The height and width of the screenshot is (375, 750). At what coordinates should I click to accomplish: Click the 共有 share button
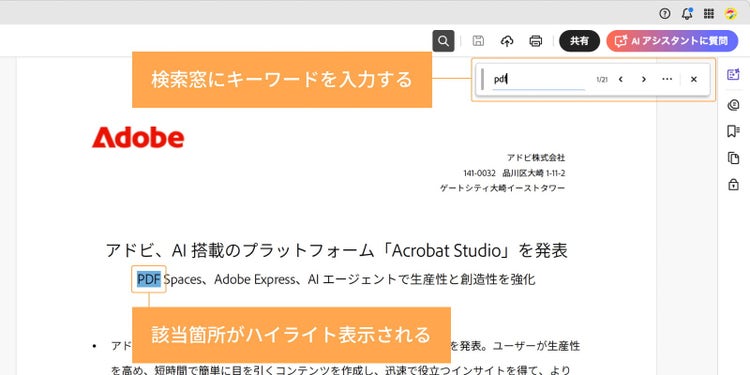[579, 41]
